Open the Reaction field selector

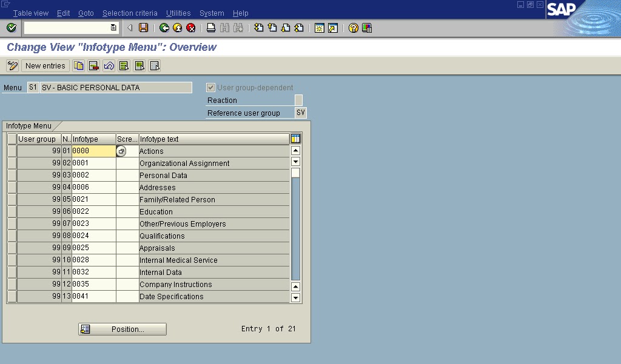(297, 100)
